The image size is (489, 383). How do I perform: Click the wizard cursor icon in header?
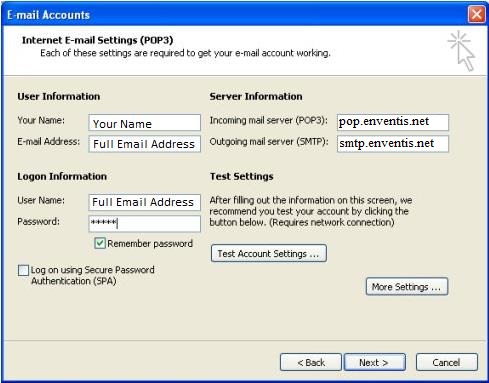pyautogui.click(x=462, y=51)
